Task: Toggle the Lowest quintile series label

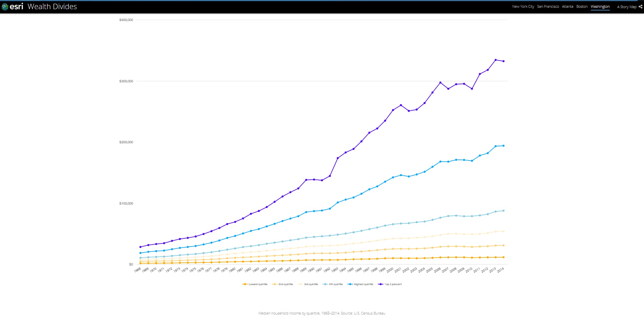Action: point(258,284)
